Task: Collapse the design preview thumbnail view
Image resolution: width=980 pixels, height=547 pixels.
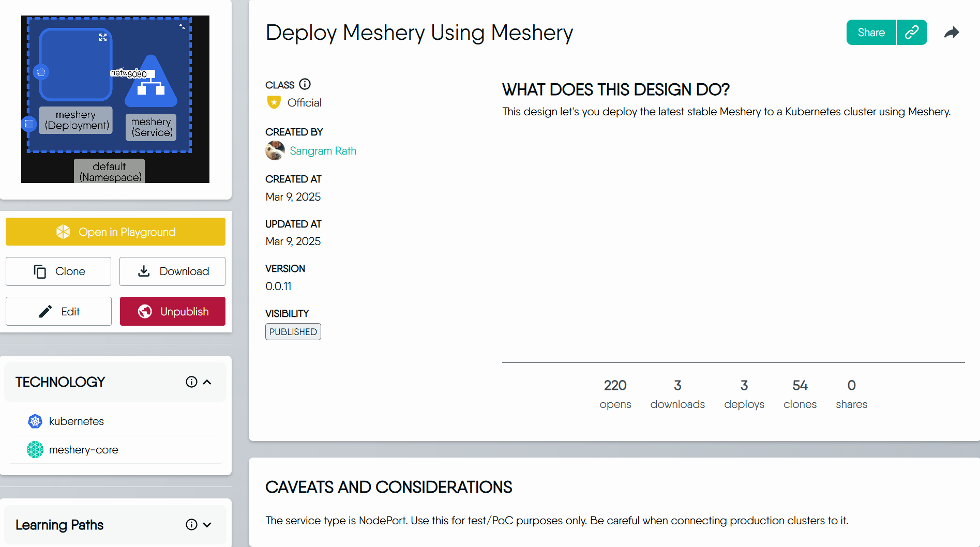Action: pos(182,26)
